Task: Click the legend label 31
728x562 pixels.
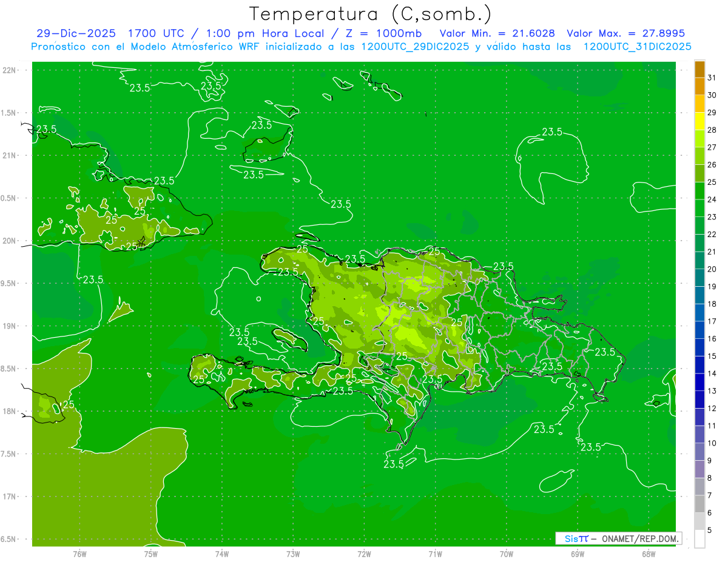Action: [712, 78]
